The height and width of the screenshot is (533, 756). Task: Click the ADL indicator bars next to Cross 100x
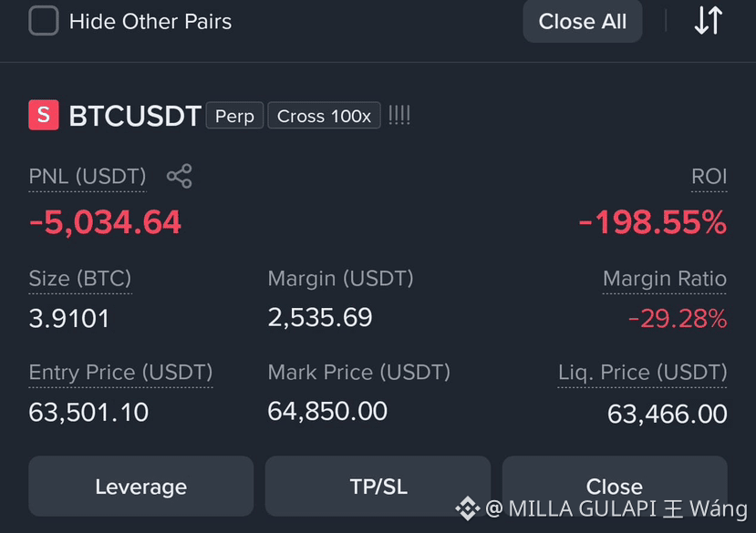point(399,115)
